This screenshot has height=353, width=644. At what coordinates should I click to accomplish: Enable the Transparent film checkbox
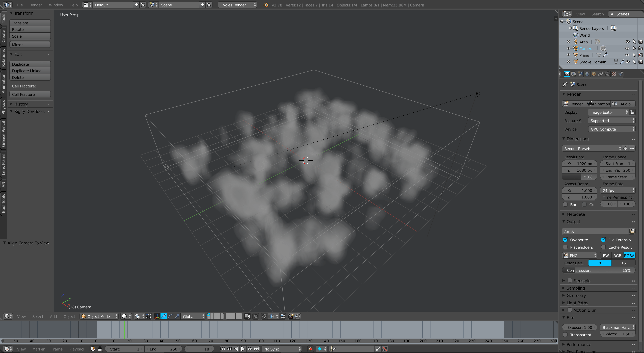pyautogui.click(x=565, y=335)
